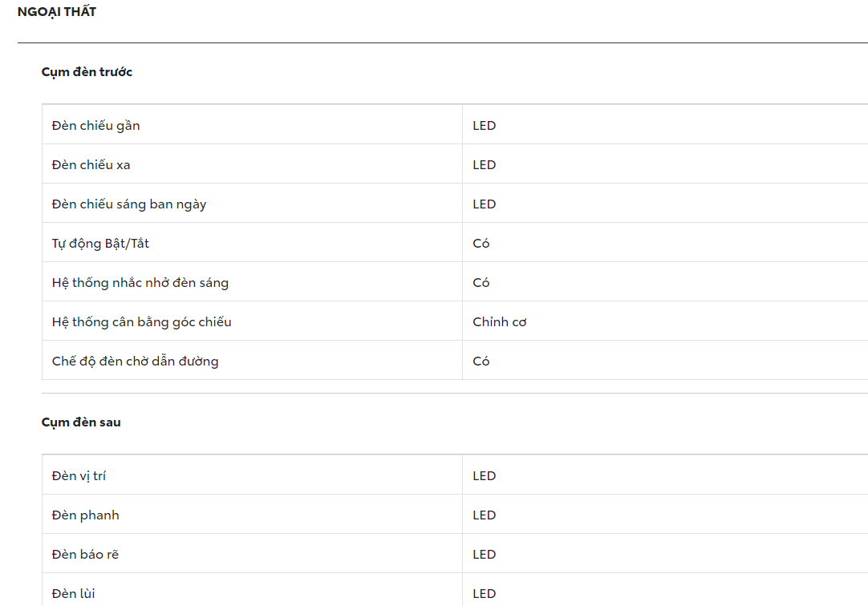
Task: Click the LED value for Đèn chiếu gần
Action: [x=484, y=126]
